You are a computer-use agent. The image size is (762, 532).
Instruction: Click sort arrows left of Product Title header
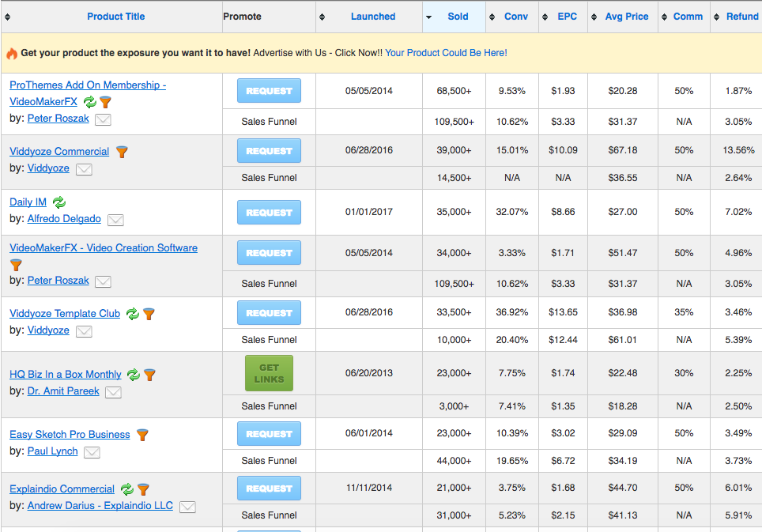point(7,17)
